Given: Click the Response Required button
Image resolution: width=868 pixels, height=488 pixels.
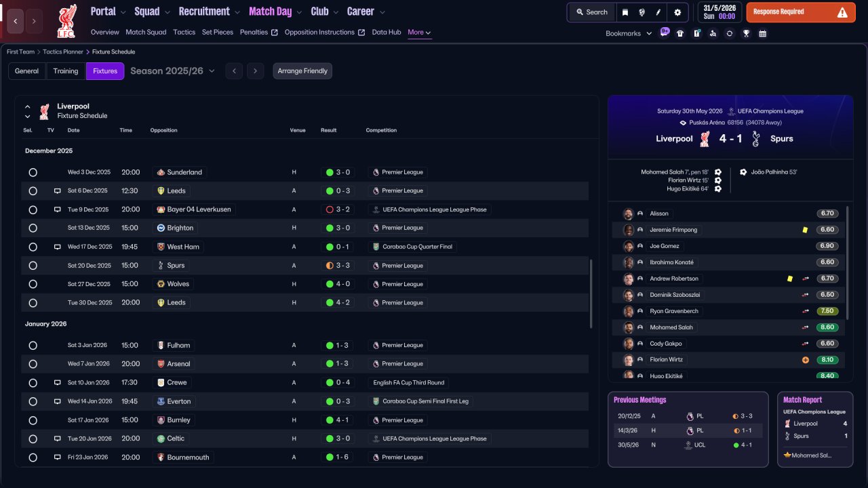Looking at the screenshot, I should 801,12.
